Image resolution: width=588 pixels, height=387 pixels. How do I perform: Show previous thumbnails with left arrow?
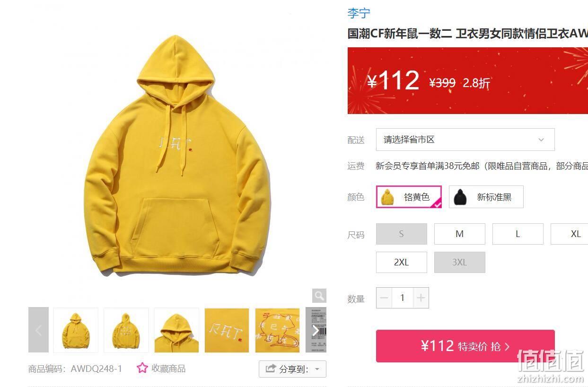[x=38, y=330]
